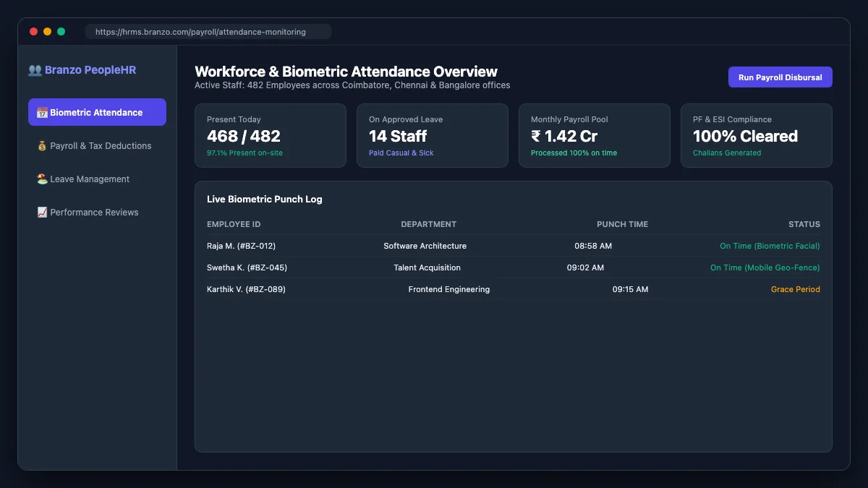Click the red close window dot

[x=33, y=32]
